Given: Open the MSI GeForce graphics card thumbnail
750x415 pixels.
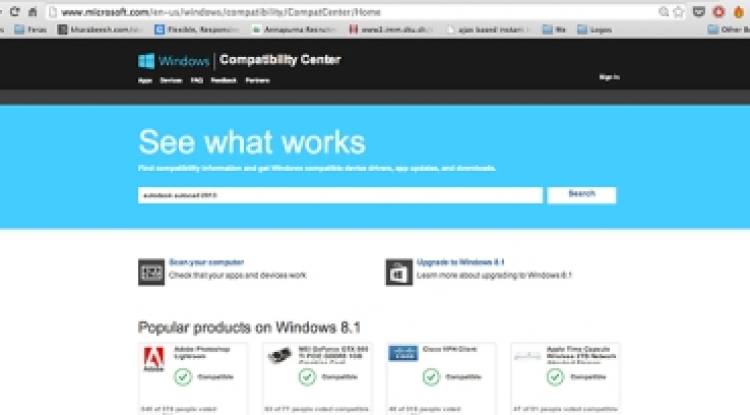Looking at the screenshot, I should coord(280,355).
